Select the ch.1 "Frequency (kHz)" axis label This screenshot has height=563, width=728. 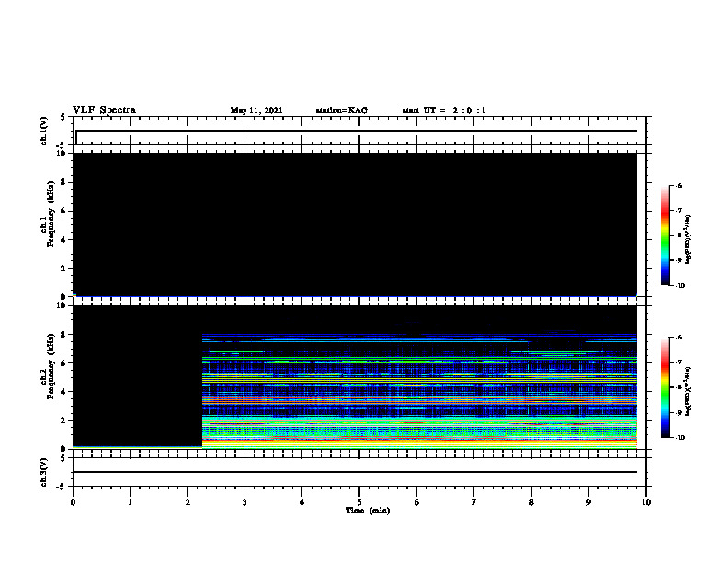click(x=51, y=213)
